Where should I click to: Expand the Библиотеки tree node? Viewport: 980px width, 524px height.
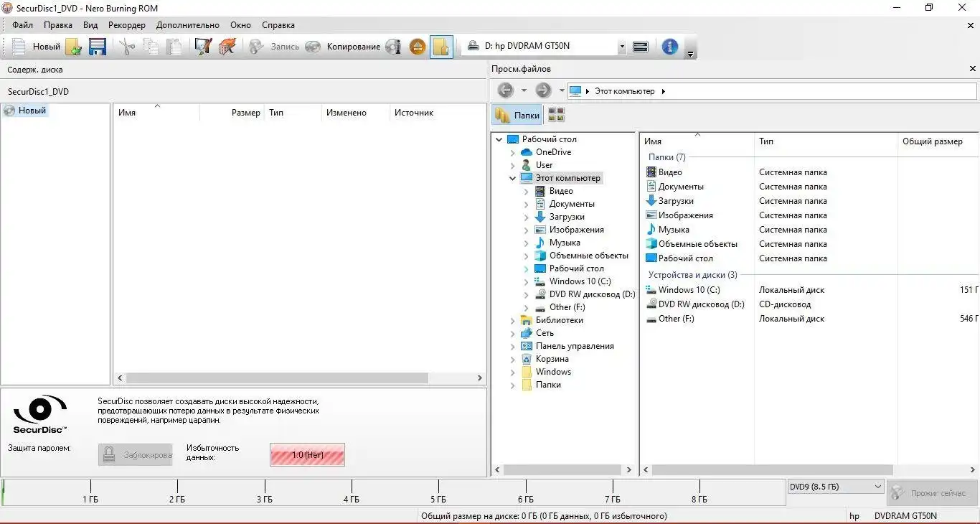coord(513,320)
